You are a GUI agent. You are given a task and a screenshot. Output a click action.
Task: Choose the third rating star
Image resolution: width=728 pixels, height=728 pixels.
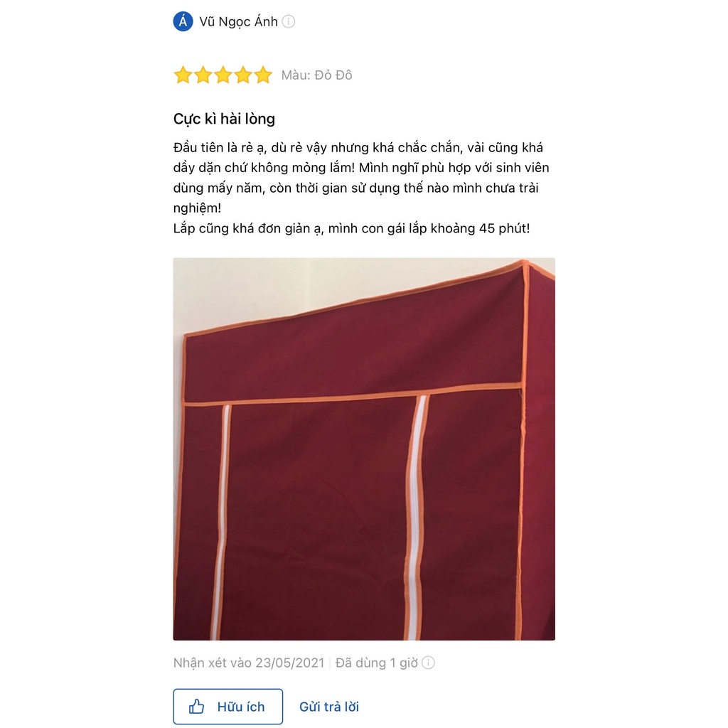point(223,75)
